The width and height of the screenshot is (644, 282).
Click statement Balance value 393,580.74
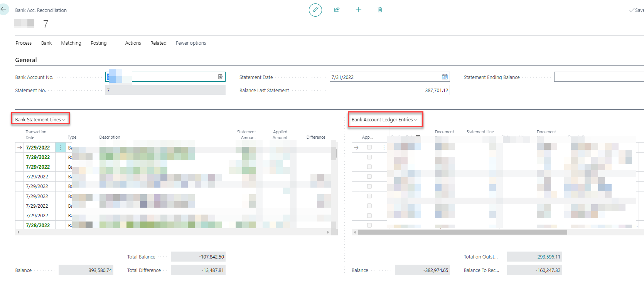(x=86, y=270)
